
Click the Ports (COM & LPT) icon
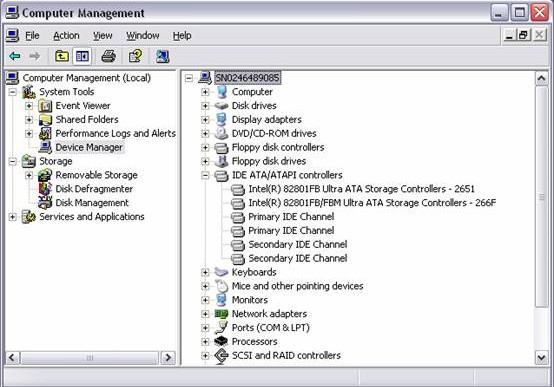(221, 328)
